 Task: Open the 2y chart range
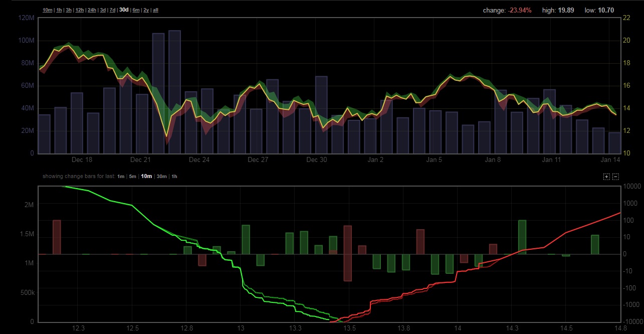pos(146,10)
